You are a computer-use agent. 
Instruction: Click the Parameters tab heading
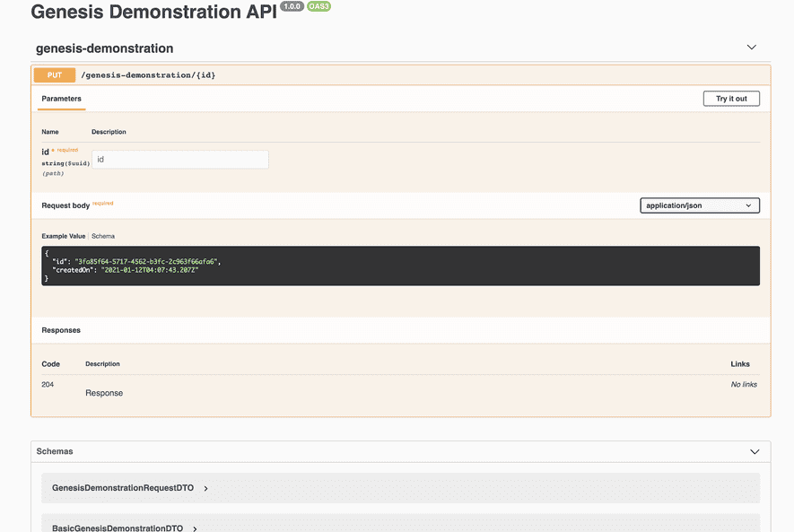(x=61, y=98)
